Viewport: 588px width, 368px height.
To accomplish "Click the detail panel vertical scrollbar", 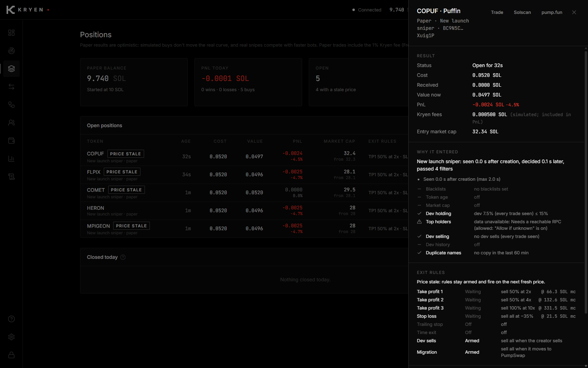I will pos(586,182).
